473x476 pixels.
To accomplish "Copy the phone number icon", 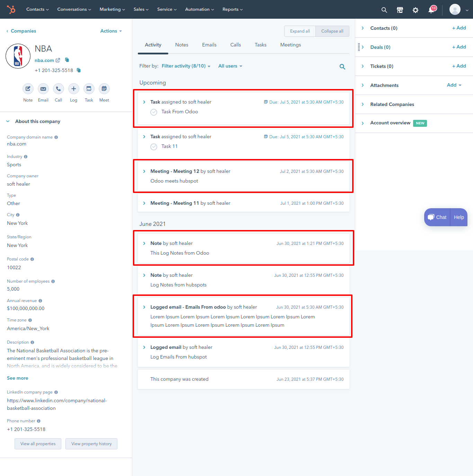I will click(79, 70).
